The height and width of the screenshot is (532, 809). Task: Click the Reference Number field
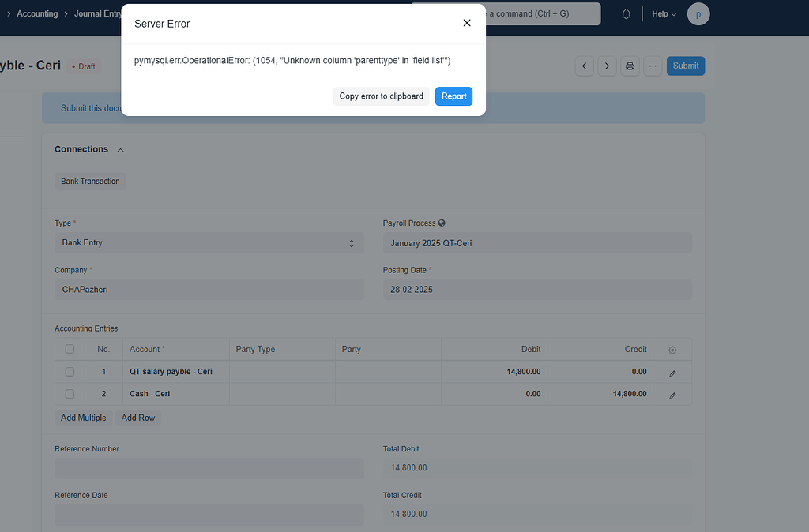coord(209,469)
